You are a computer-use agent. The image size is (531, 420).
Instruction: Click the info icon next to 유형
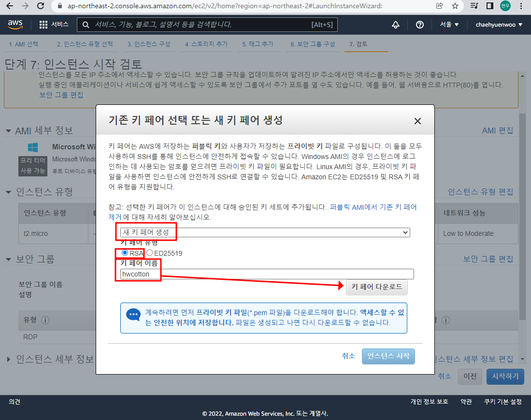click(45, 320)
